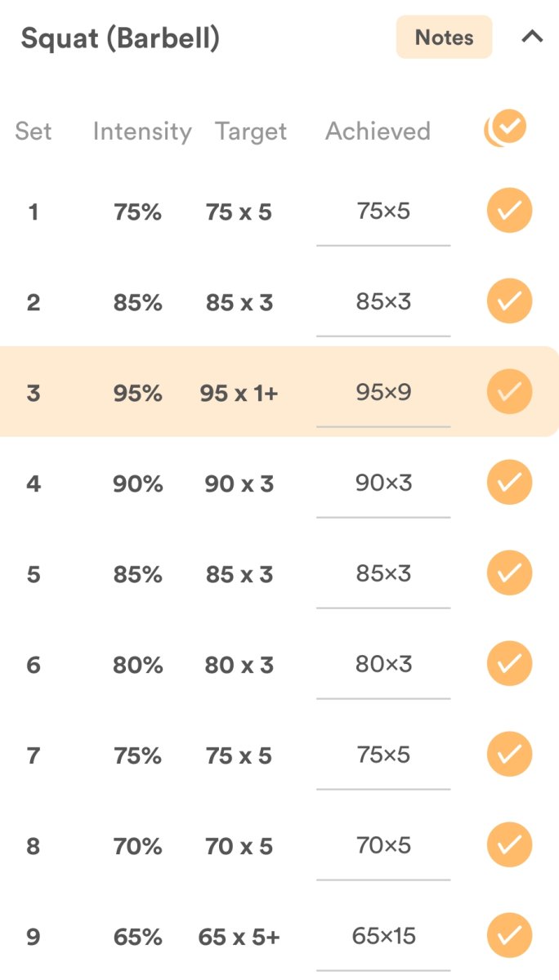The height and width of the screenshot is (980, 559).
Task: Toggle set 8 completion checkmark
Action: click(509, 845)
